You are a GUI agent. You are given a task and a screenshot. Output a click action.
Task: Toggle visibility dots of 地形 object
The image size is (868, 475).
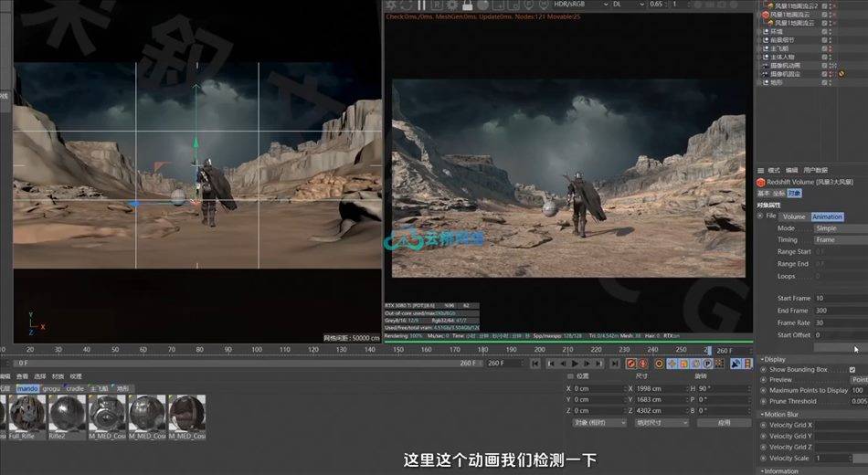tap(831, 82)
